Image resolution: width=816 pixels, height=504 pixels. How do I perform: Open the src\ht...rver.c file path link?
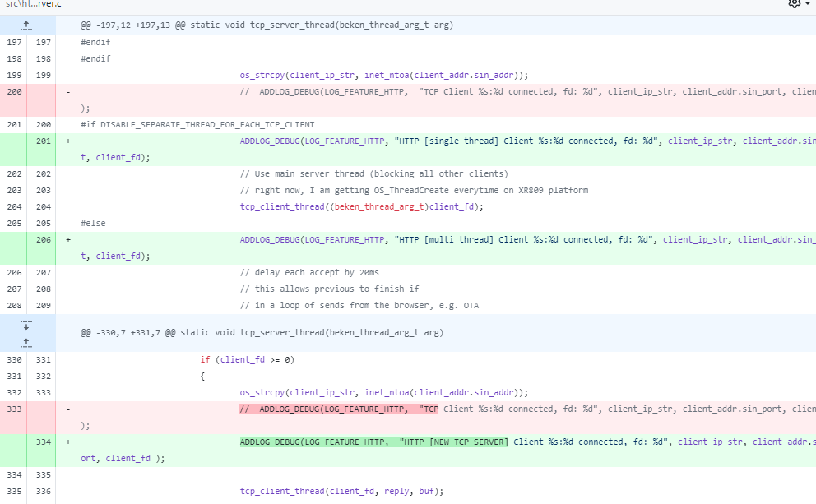tap(33, 4)
